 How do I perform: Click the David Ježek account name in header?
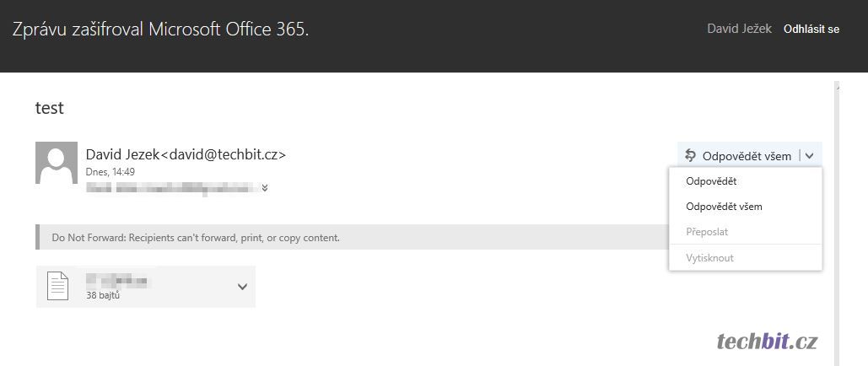tap(739, 30)
